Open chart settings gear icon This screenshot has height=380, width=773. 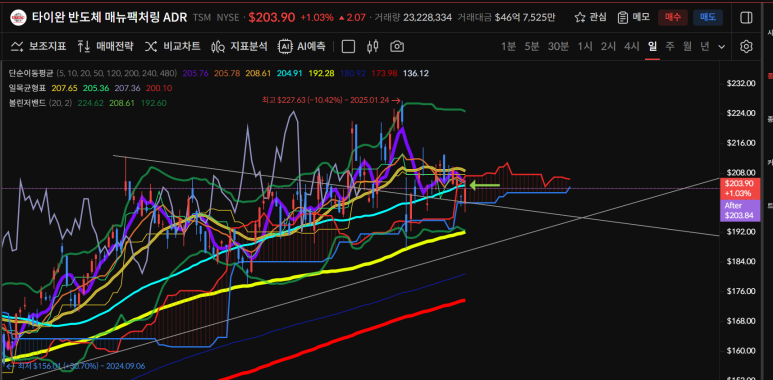746,47
